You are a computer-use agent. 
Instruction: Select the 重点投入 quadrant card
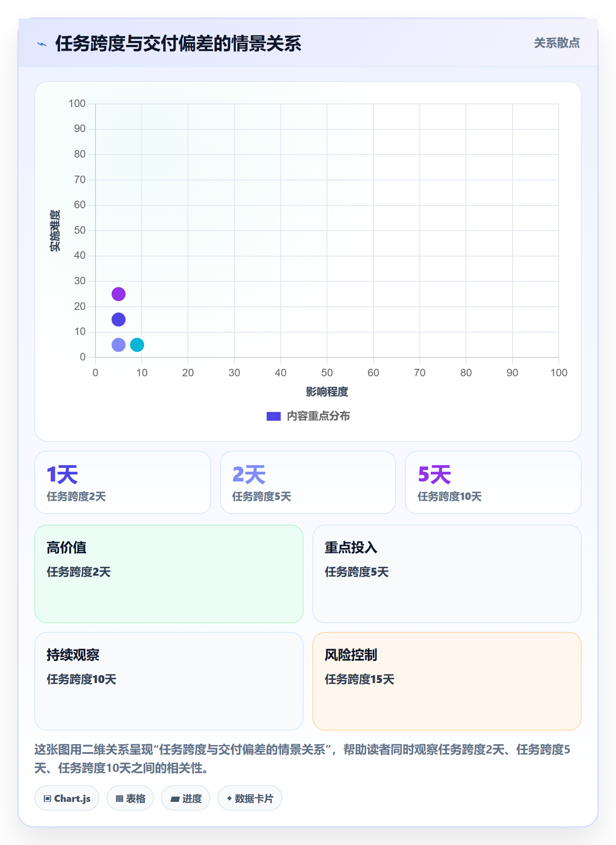[447, 574]
